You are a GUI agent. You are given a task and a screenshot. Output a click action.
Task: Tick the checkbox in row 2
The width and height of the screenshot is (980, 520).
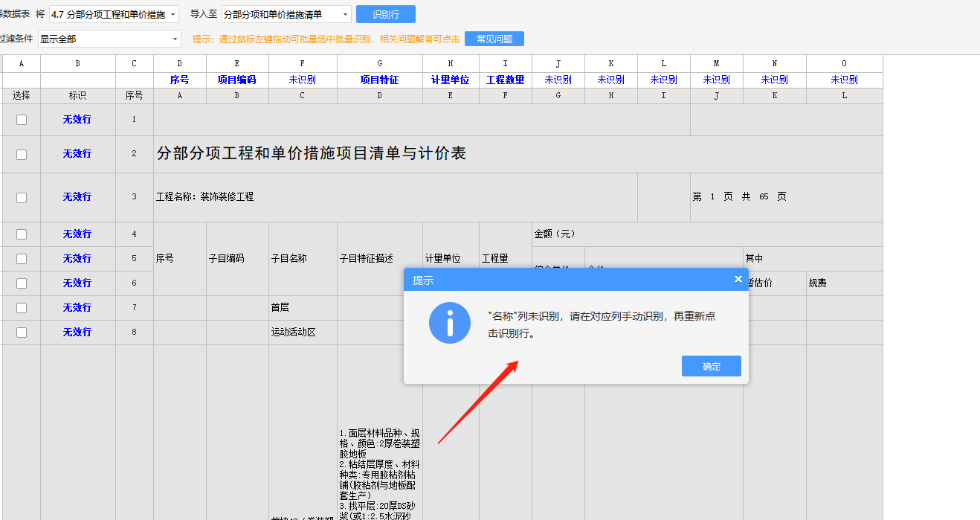(x=22, y=154)
